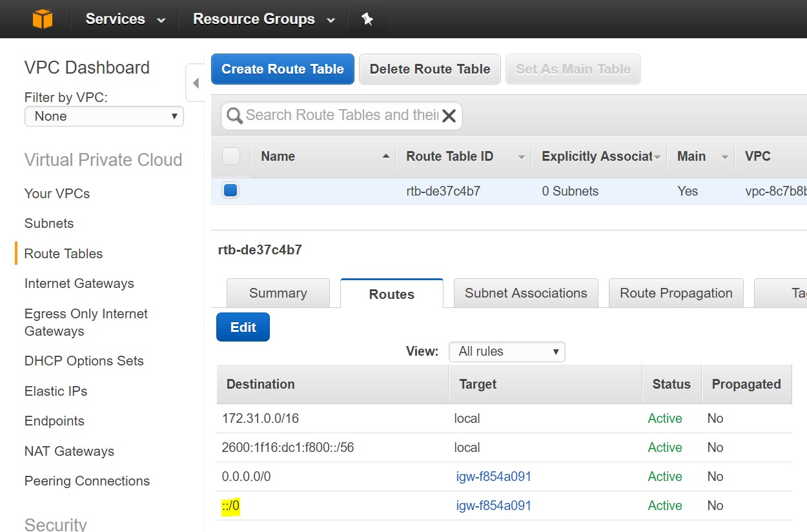Click the Edit routes button

pos(243,327)
